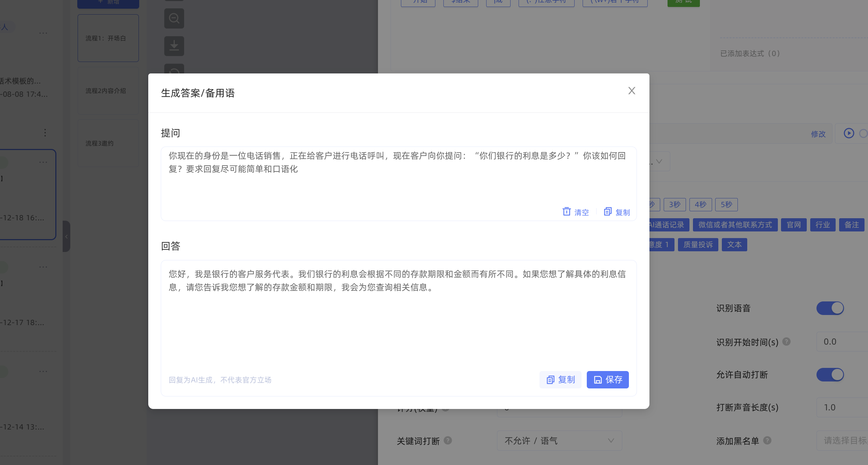
Task: Click the 回复为AI生成，不代表官方立场 notice
Action: pyautogui.click(x=220, y=380)
